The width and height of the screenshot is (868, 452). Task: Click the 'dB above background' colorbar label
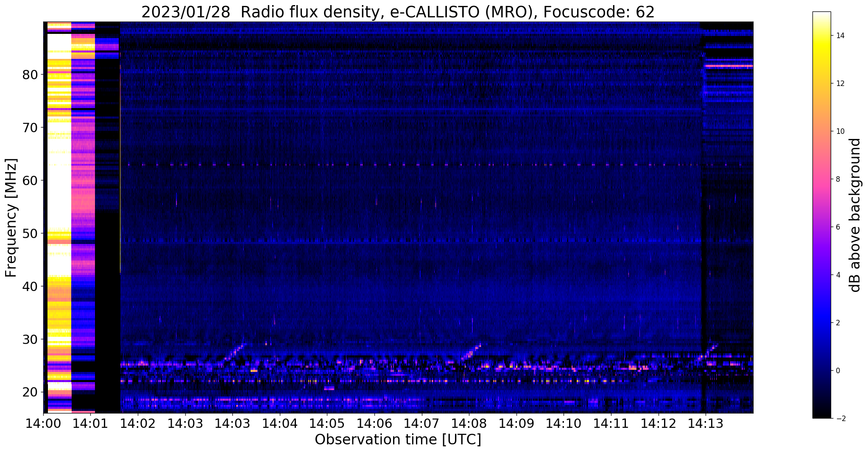point(855,215)
